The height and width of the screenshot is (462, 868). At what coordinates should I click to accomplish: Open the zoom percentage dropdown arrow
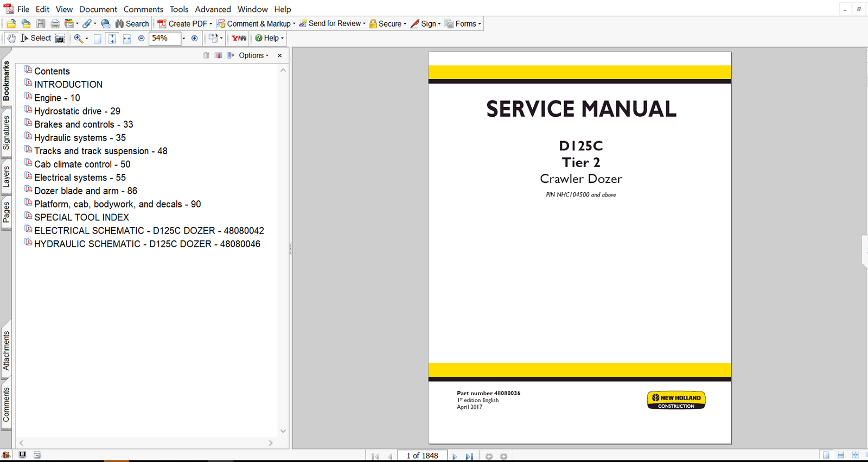coord(183,38)
